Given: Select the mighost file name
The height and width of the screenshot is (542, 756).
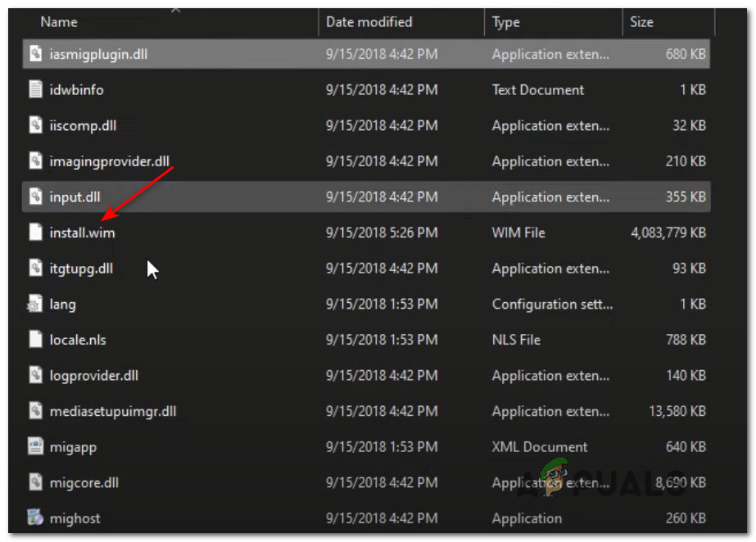Looking at the screenshot, I should 75,518.
